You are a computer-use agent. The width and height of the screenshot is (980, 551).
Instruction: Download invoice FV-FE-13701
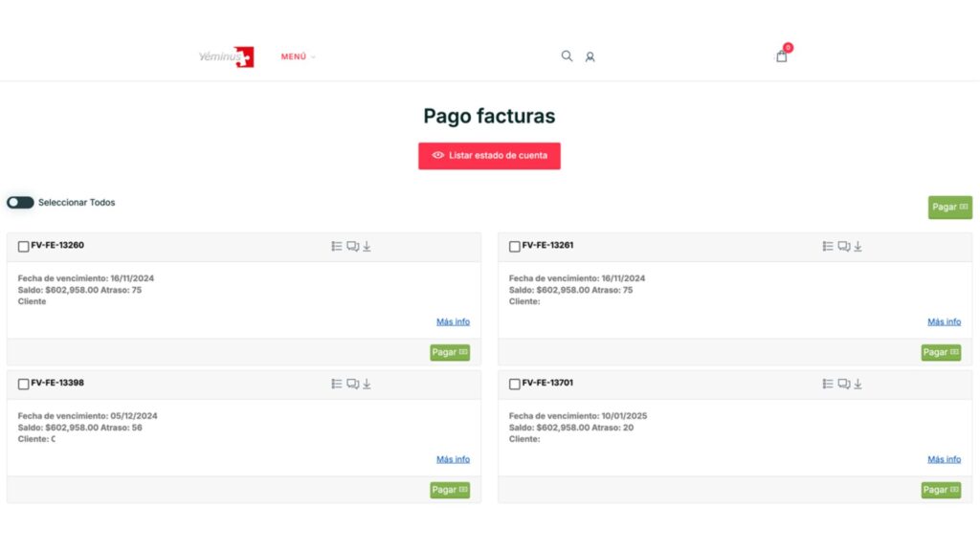(x=857, y=385)
